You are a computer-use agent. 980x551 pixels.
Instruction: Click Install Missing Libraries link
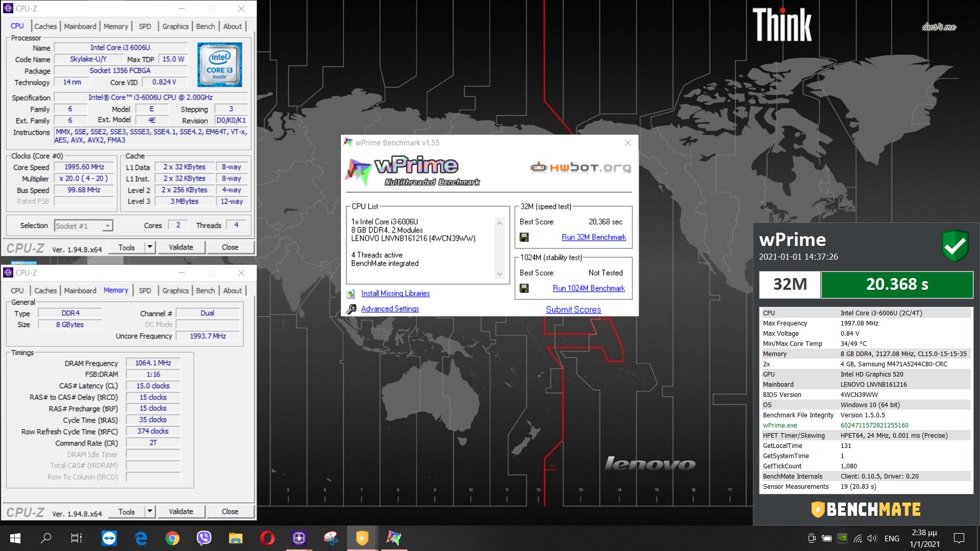click(396, 293)
